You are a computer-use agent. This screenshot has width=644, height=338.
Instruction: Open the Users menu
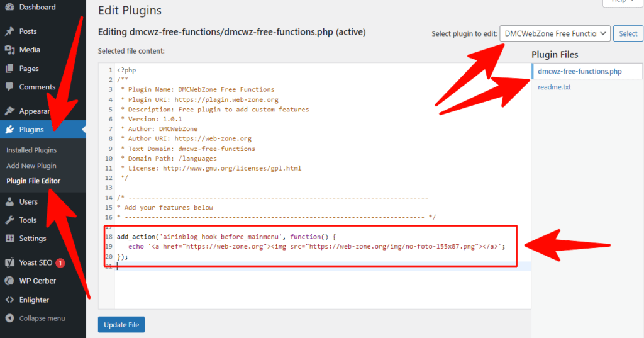click(x=28, y=201)
